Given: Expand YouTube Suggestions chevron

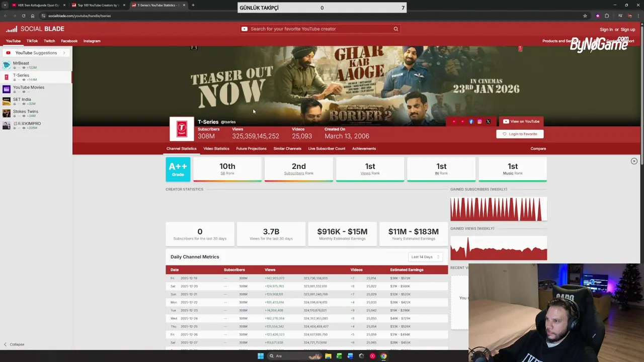Looking at the screenshot, I should coord(64,53).
